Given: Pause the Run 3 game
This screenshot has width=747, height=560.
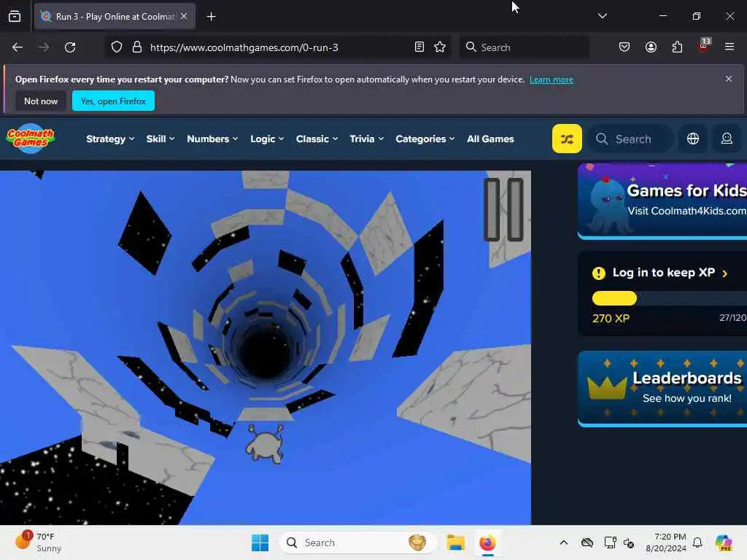Looking at the screenshot, I should [x=503, y=209].
